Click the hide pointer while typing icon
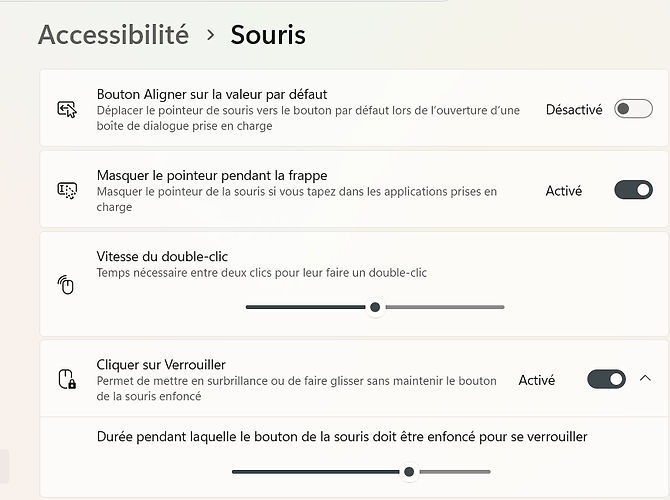This screenshot has width=670, height=500. point(67,190)
